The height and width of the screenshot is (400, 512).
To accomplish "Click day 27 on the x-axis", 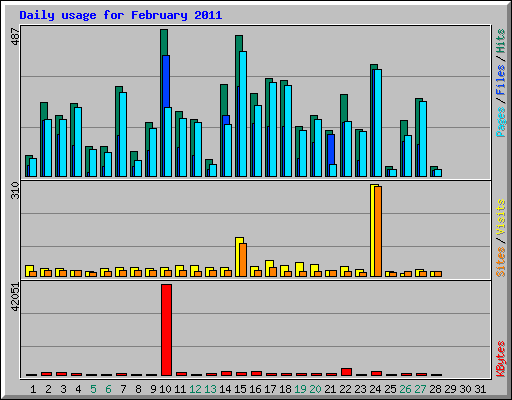I will [x=420, y=389].
